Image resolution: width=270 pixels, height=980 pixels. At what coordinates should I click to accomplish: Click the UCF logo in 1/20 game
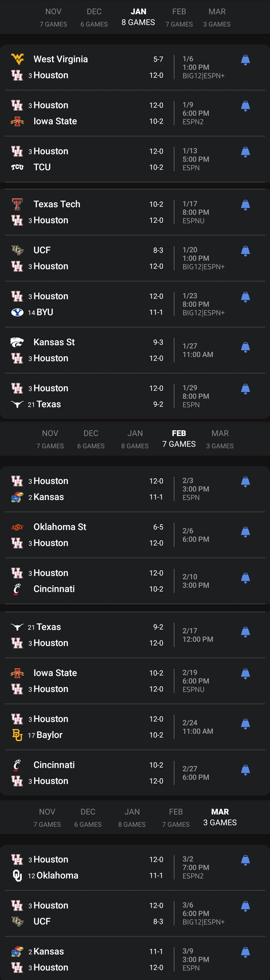click(17, 250)
